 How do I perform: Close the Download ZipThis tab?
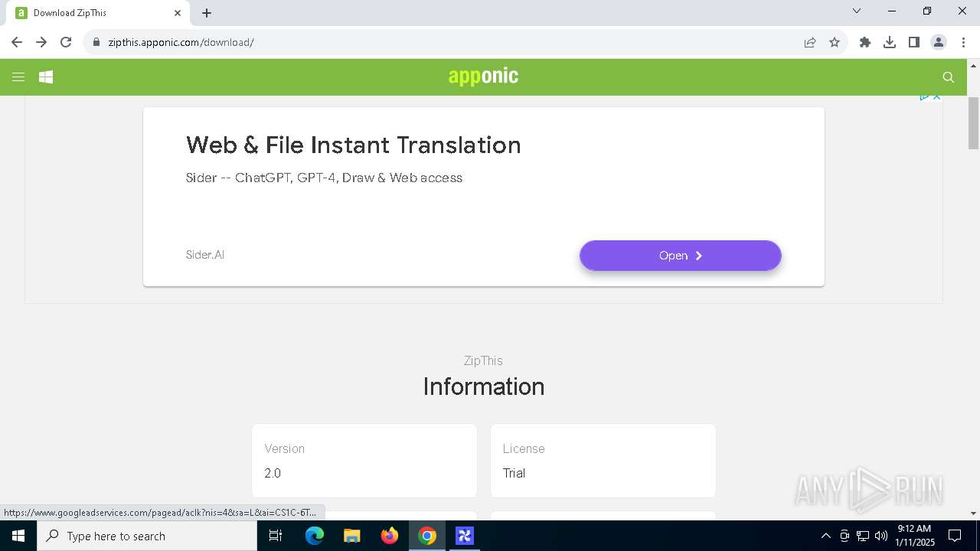click(178, 13)
